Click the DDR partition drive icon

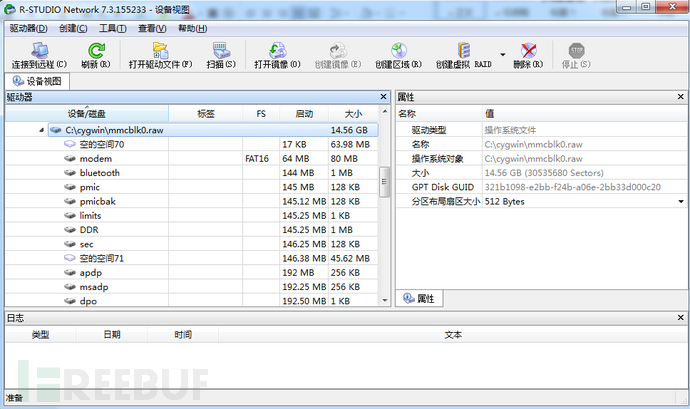pyautogui.click(x=70, y=230)
